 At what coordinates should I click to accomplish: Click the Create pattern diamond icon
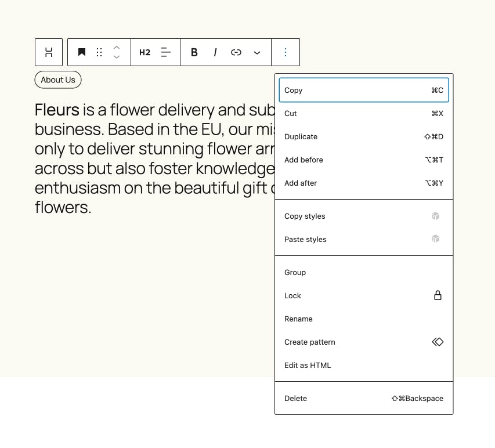point(438,342)
